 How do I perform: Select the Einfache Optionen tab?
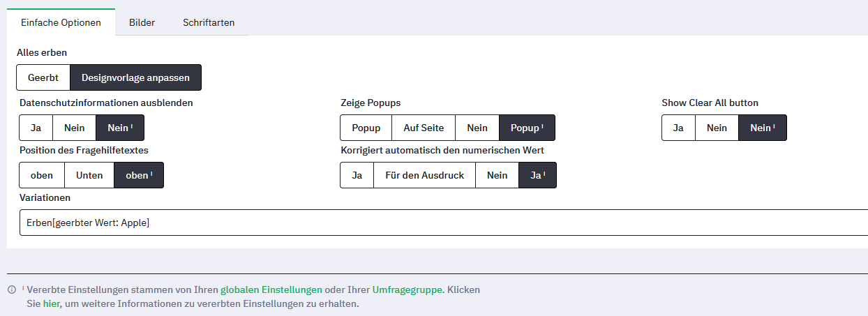pyautogui.click(x=61, y=22)
